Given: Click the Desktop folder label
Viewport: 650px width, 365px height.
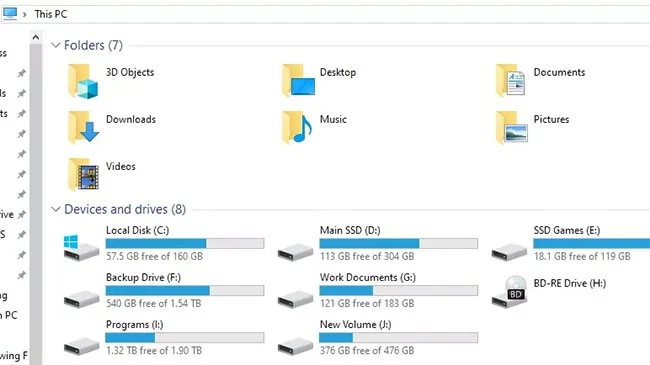Looking at the screenshot, I should [x=338, y=72].
